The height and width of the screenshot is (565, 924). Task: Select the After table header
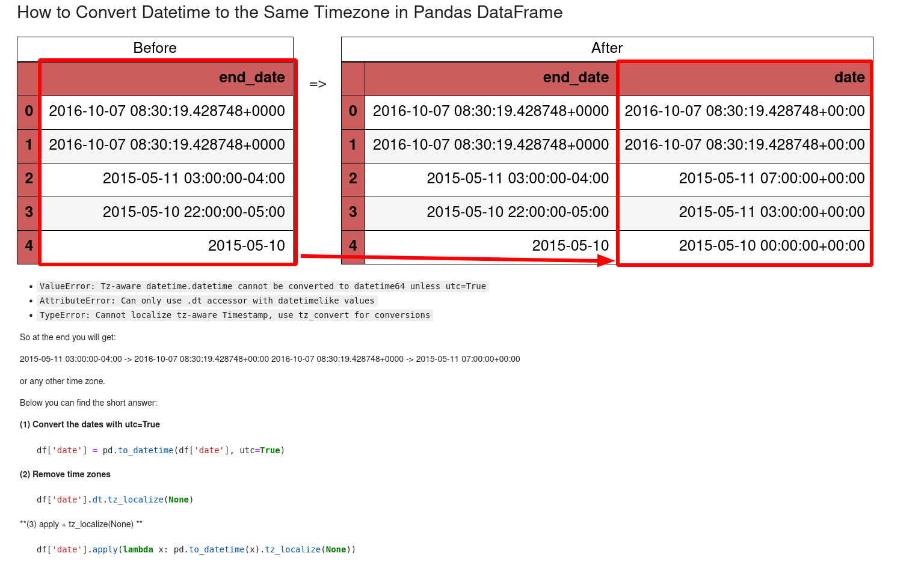click(x=606, y=48)
